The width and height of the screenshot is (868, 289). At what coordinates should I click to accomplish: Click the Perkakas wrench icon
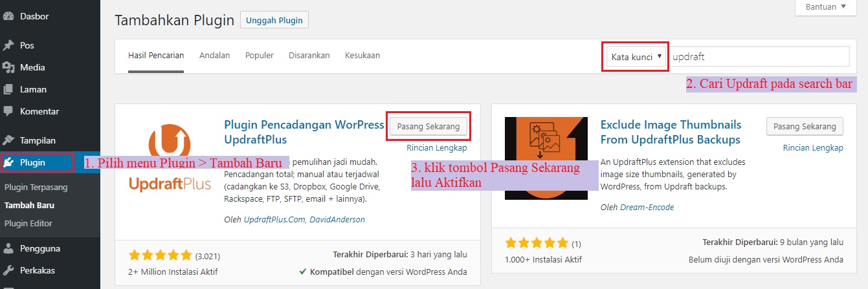[8, 270]
